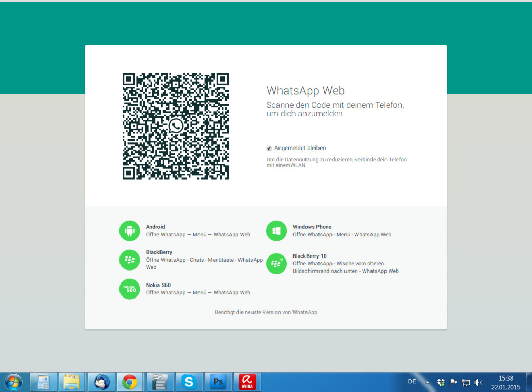Launch Google Chrome from the taskbar
The height and width of the screenshot is (392, 532).
pos(130,382)
